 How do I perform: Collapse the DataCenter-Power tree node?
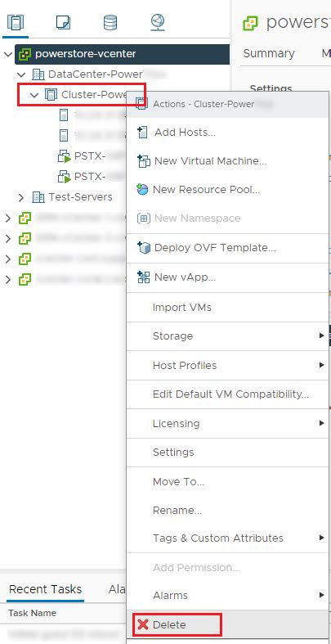(21, 74)
